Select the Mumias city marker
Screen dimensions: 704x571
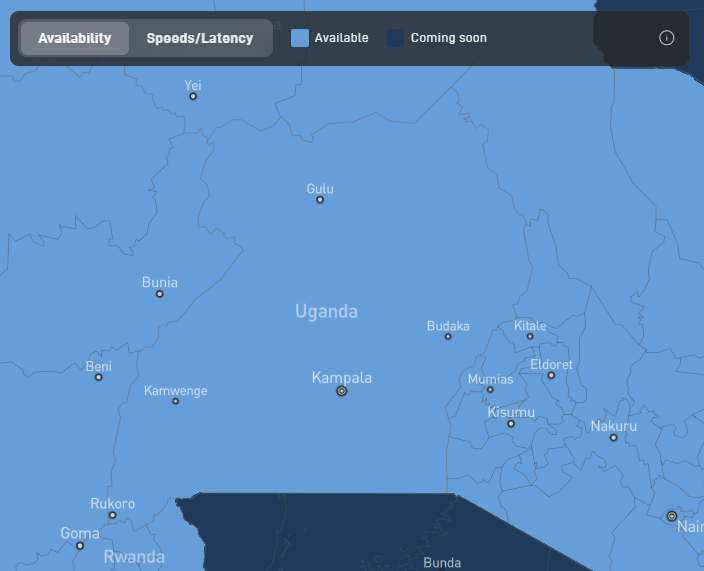[x=490, y=390]
